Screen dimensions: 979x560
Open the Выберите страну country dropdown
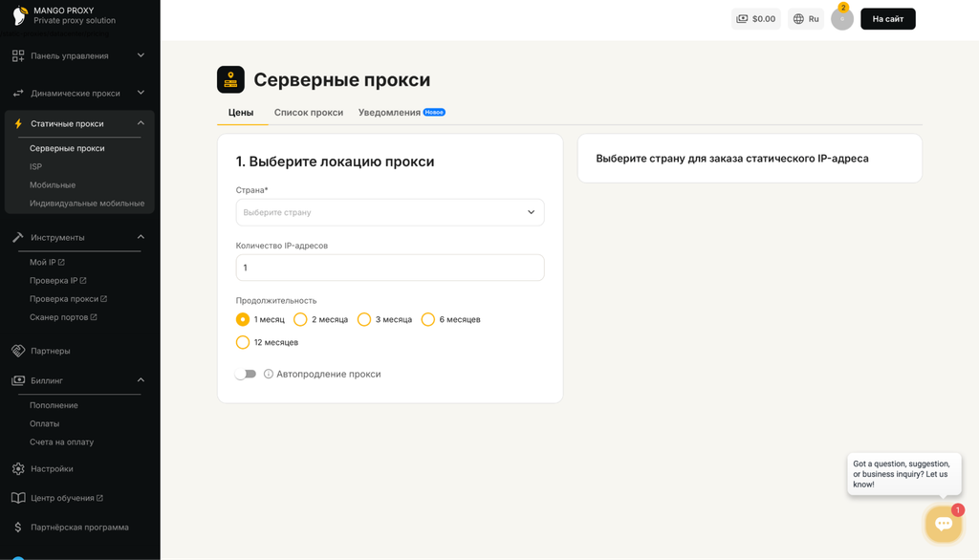(390, 212)
